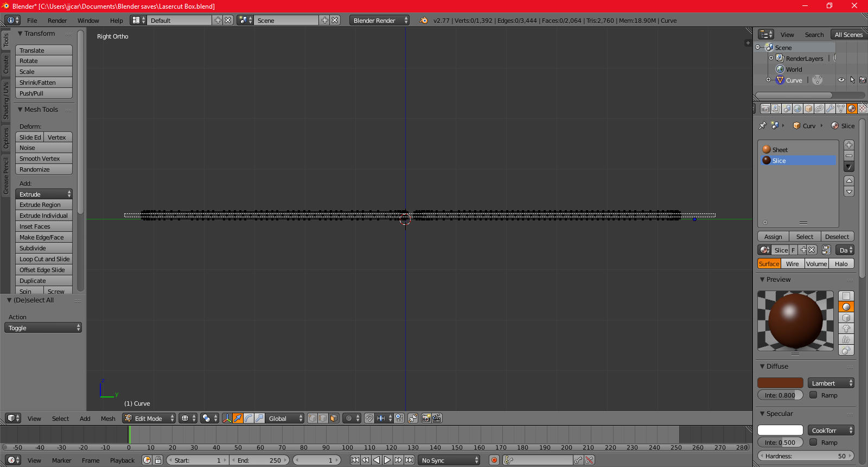The width and height of the screenshot is (868, 467).
Task: Open the Window menu
Action: pyautogui.click(x=88, y=20)
